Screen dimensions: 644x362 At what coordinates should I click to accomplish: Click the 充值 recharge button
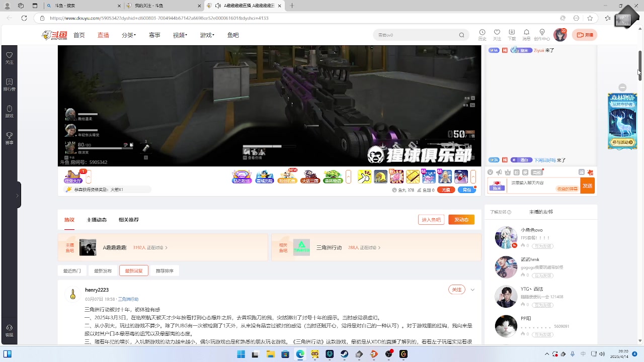(446, 190)
